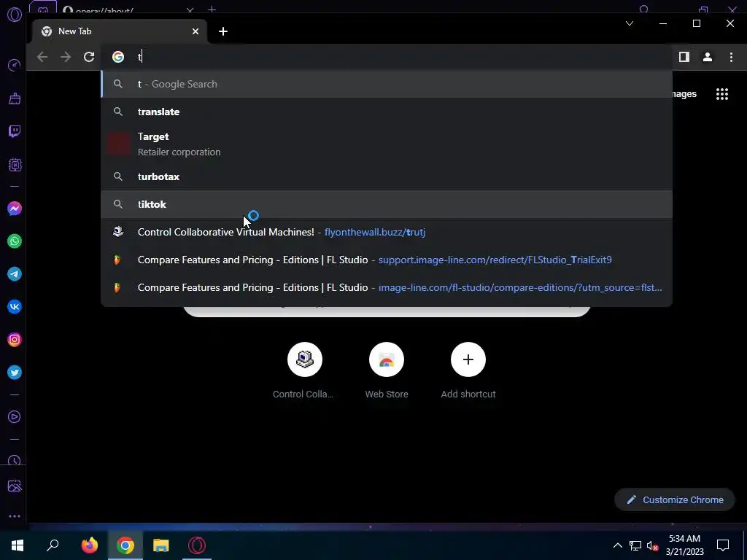The image size is (747, 560).
Task: Click Opera's search tabs magnifier
Action: pyautogui.click(x=644, y=9)
